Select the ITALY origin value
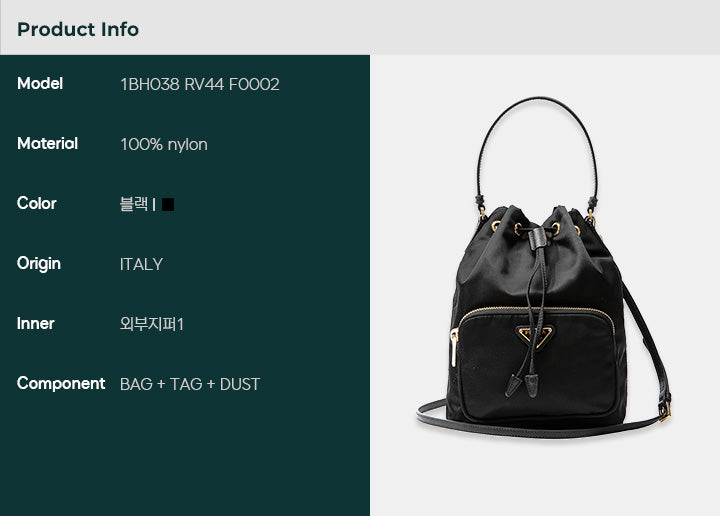The height and width of the screenshot is (516, 720). (141, 264)
